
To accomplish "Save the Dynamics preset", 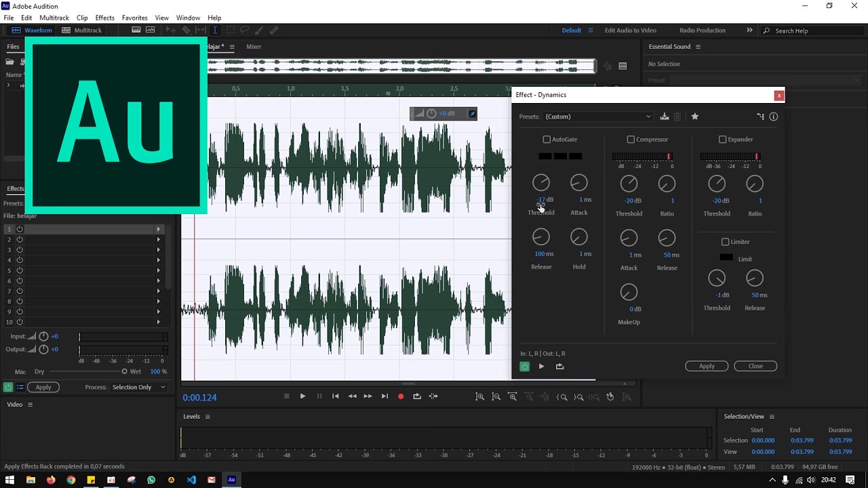I will [665, 117].
